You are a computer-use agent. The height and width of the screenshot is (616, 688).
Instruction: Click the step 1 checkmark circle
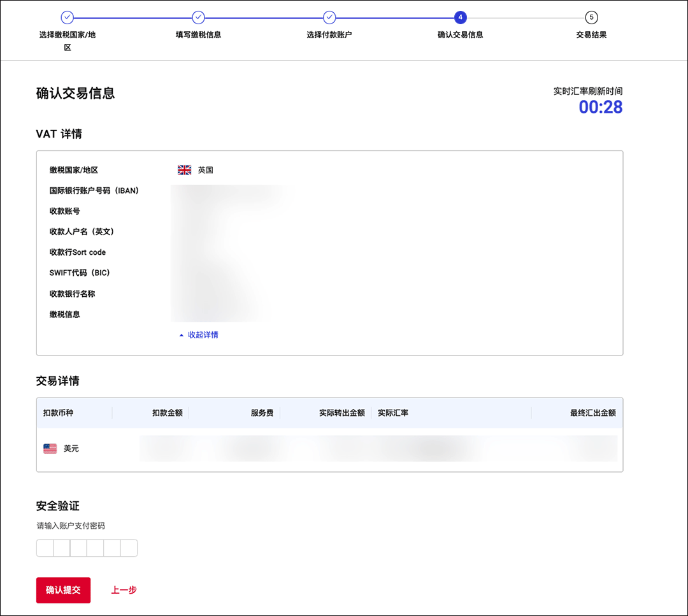[67, 17]
